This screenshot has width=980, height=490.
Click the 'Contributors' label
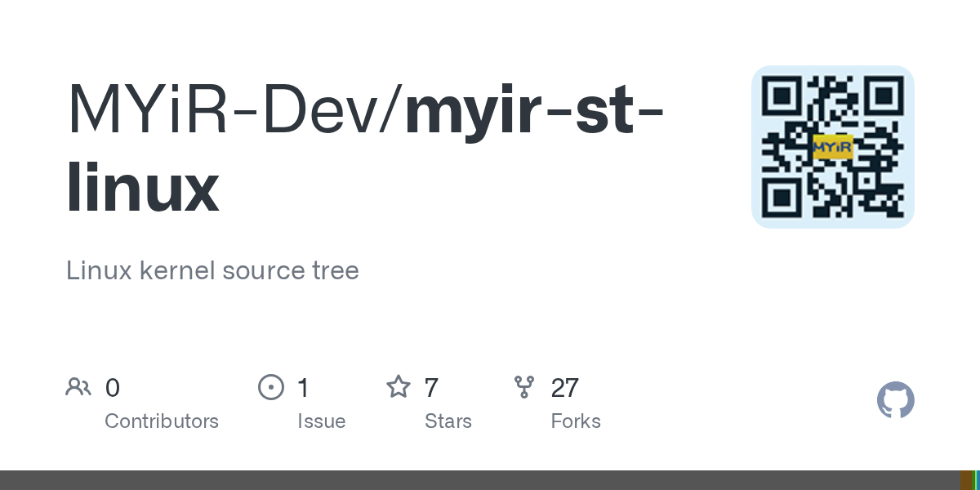(162, 421)
